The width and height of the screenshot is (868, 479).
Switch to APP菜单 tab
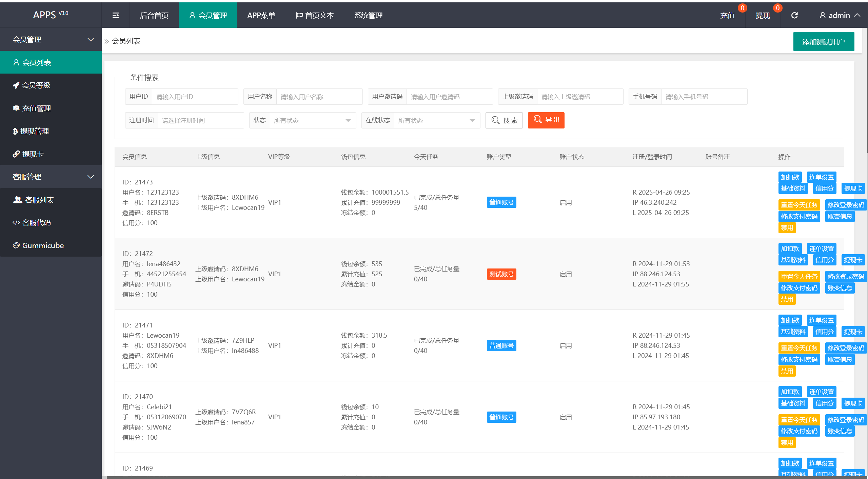pos(261,15)
